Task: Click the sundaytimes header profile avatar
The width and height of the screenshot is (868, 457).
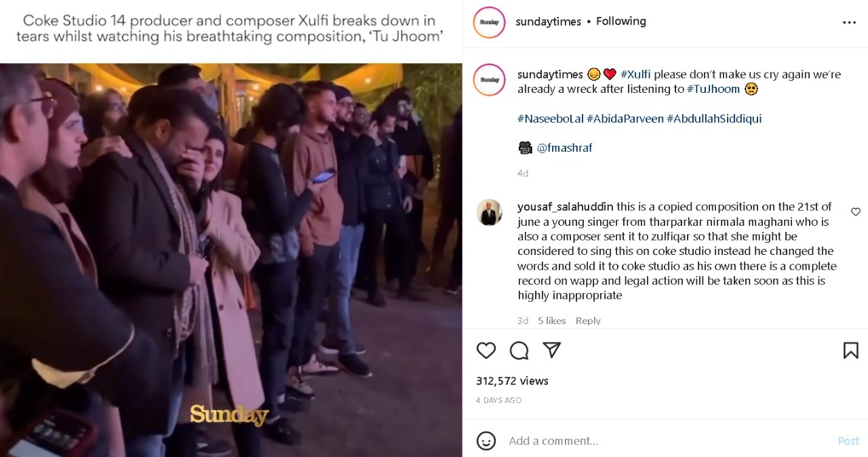Action: click(x=489, y=22)
